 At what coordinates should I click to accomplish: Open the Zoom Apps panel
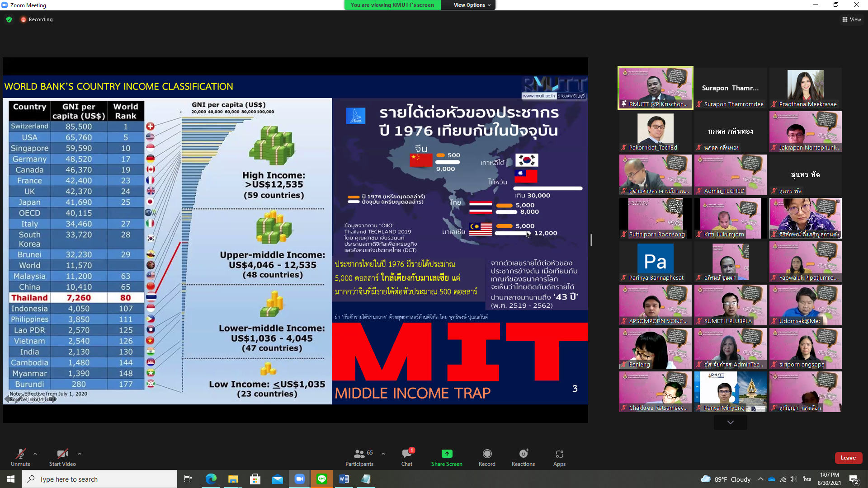(x=559, y=457)
